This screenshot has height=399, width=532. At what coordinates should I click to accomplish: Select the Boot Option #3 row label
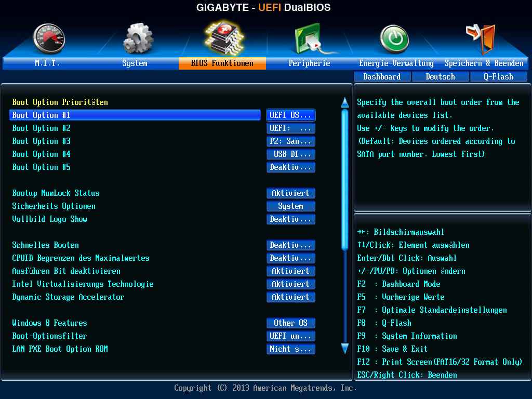pyautogui.click(x=42, y=141)
